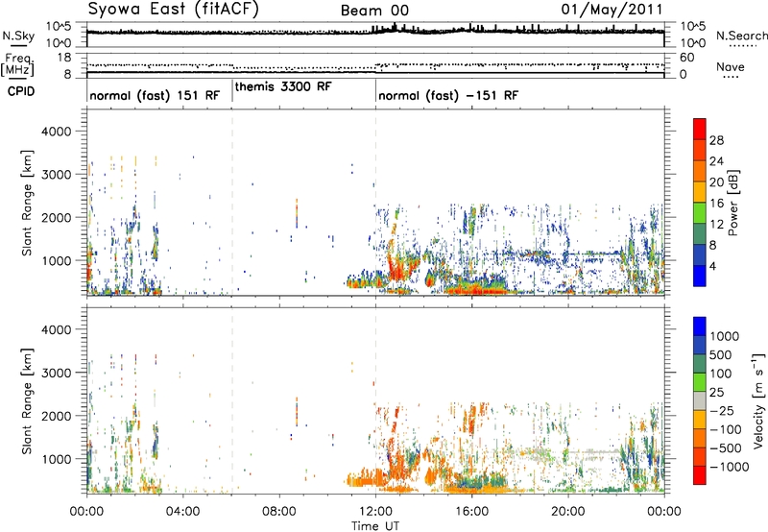This screenshot has width=768, height=532.
Task: Click the 'N.Search' legend label
Action: coord(741,36)
